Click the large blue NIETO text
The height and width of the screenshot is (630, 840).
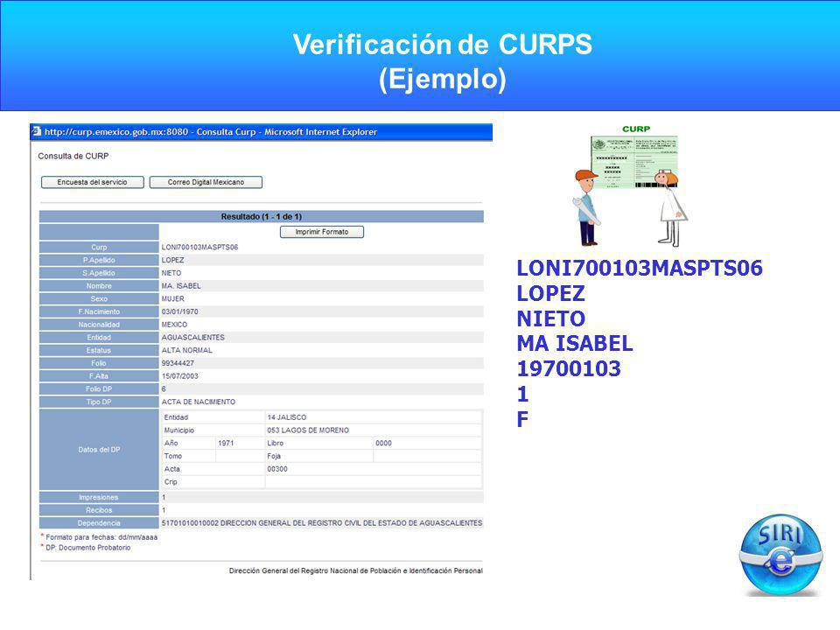click(x=550, y=318)
